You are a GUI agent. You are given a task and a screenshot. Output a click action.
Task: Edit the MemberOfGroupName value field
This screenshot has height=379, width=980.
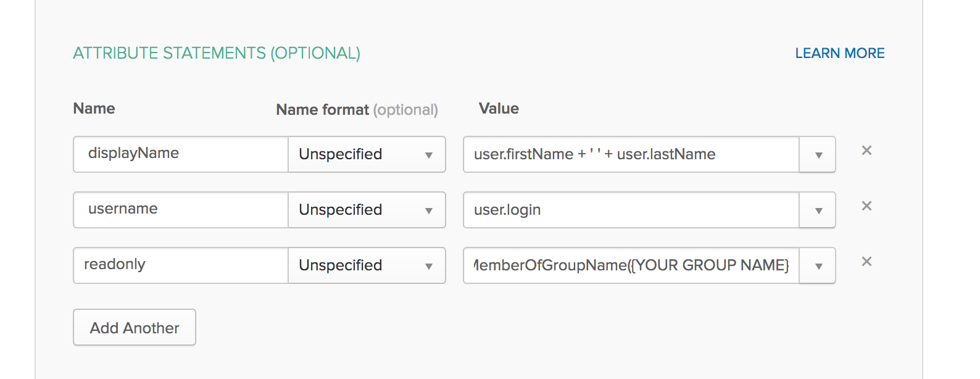click(631, 265)
